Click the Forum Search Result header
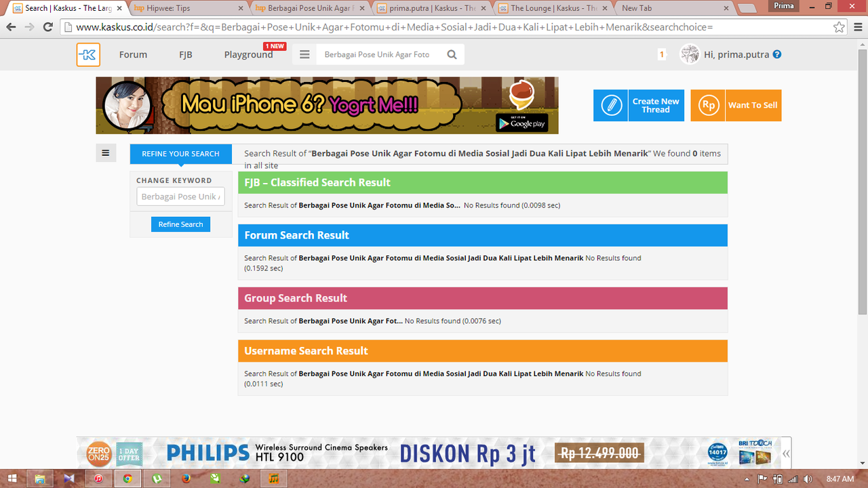The width and height of the screenshot is (868, 488). pyautogui.click(x=483, y=235)
